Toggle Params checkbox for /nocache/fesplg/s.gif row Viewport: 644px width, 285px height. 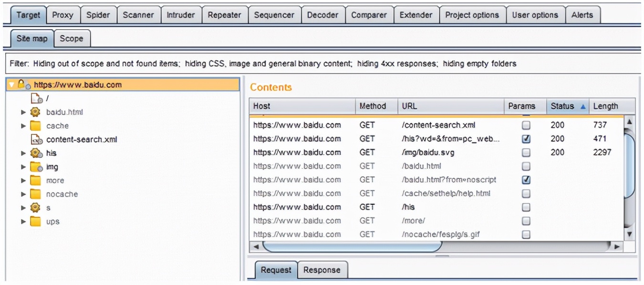(526, 234)
